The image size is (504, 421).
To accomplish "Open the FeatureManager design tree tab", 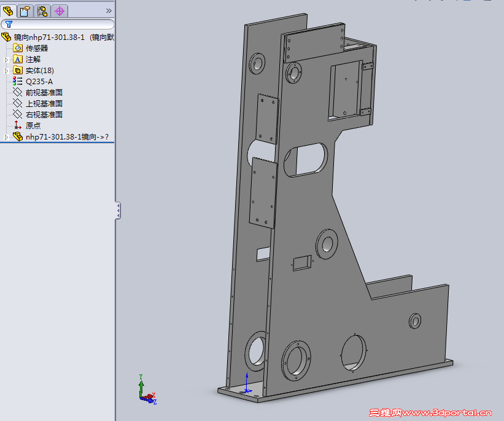I will pos(8,11).
